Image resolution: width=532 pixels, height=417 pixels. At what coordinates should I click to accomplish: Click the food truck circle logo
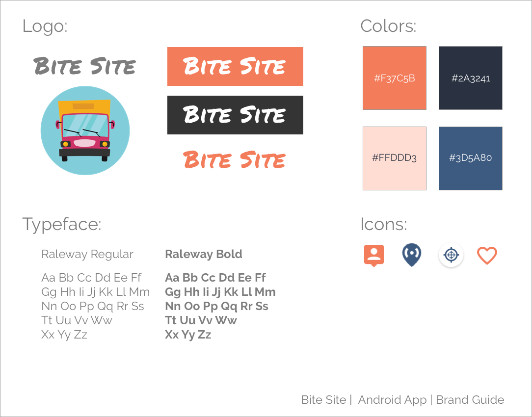tap(85, 130)
